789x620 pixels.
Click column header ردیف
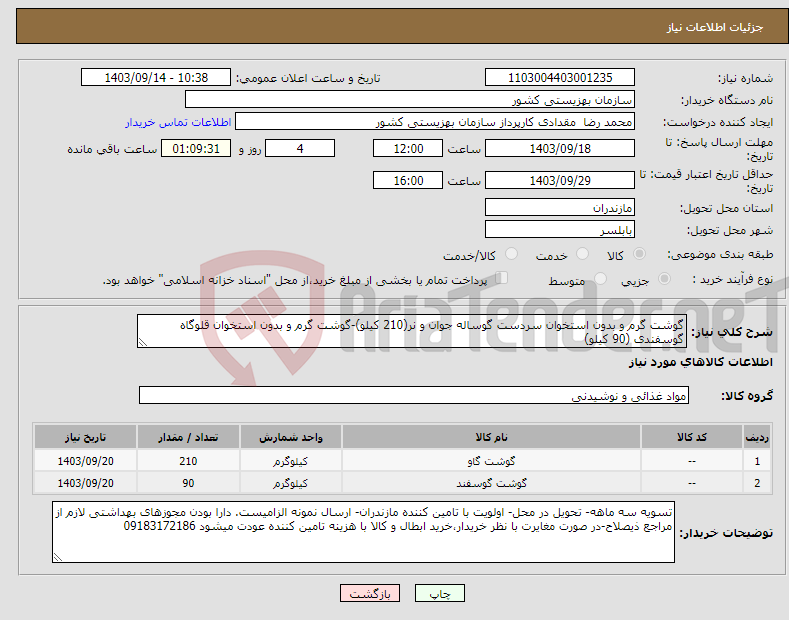pyautogui.click(x=756, y=437)
